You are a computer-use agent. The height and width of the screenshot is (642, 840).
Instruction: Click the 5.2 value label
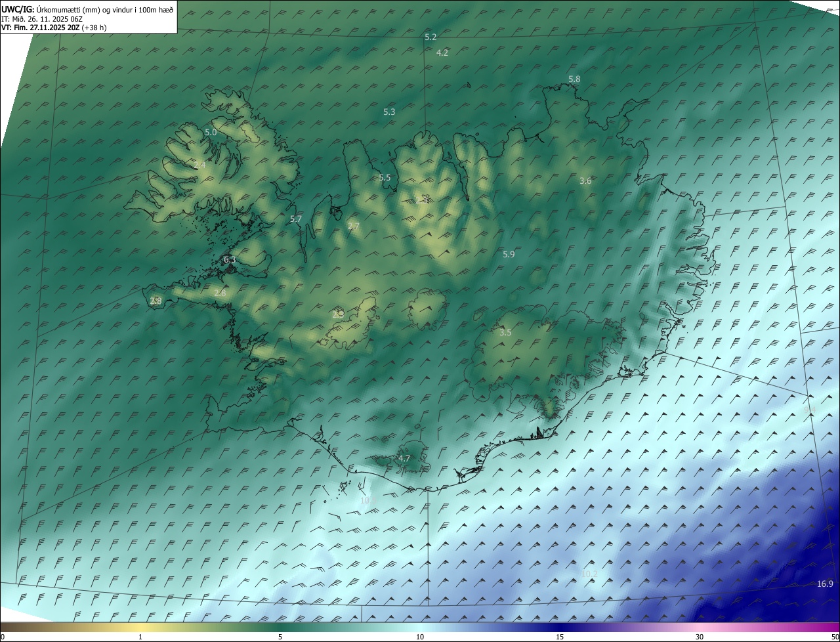(430, 37)
